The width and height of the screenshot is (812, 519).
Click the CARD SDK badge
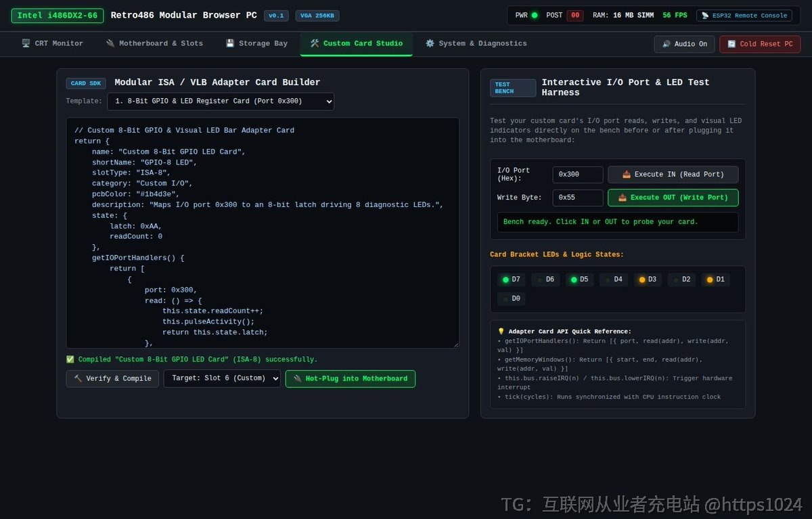(86, 84)
